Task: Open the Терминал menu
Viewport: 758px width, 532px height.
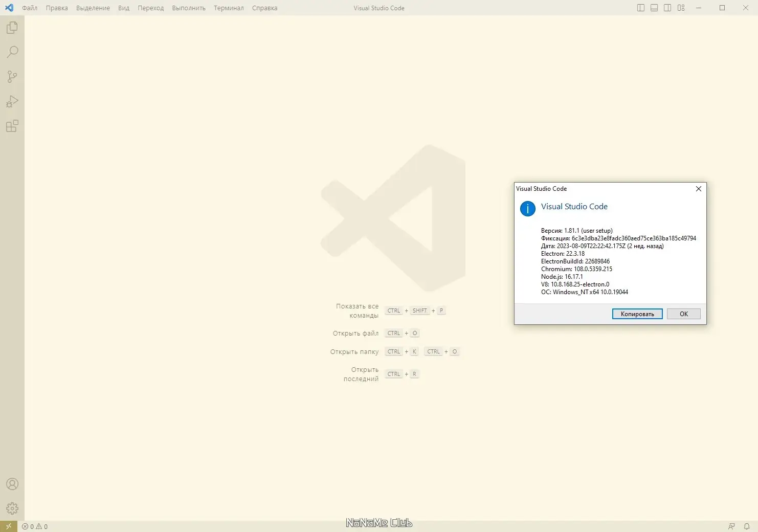Action: 228,8
